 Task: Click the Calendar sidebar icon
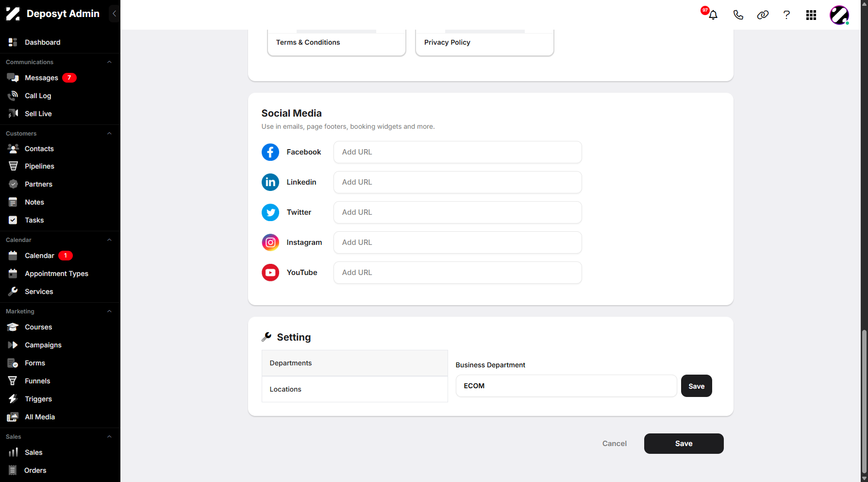13,256
